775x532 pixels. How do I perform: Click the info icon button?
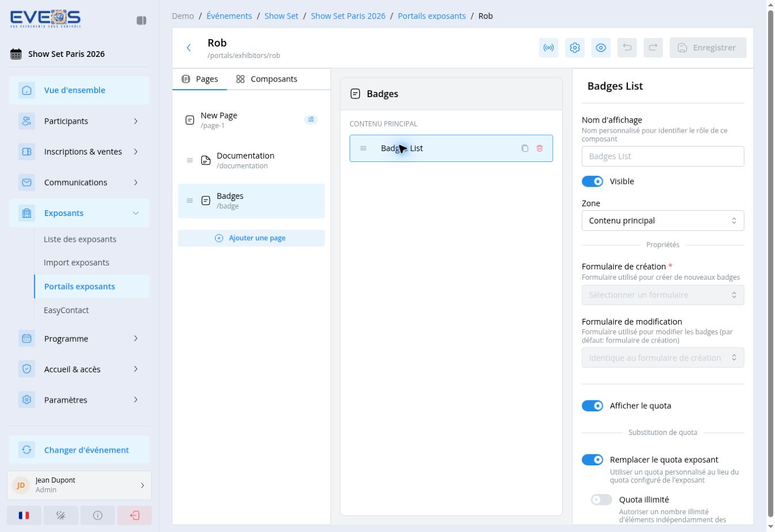pyautogui.click(x=98, y=515)
